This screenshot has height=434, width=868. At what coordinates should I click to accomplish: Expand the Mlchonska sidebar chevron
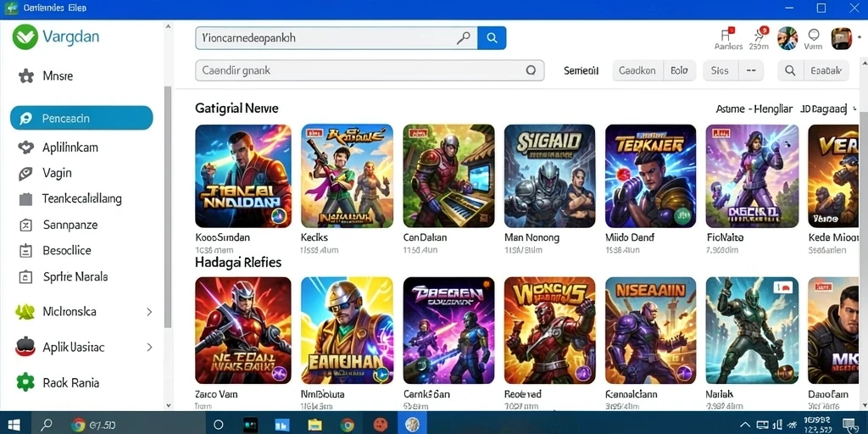149,312
